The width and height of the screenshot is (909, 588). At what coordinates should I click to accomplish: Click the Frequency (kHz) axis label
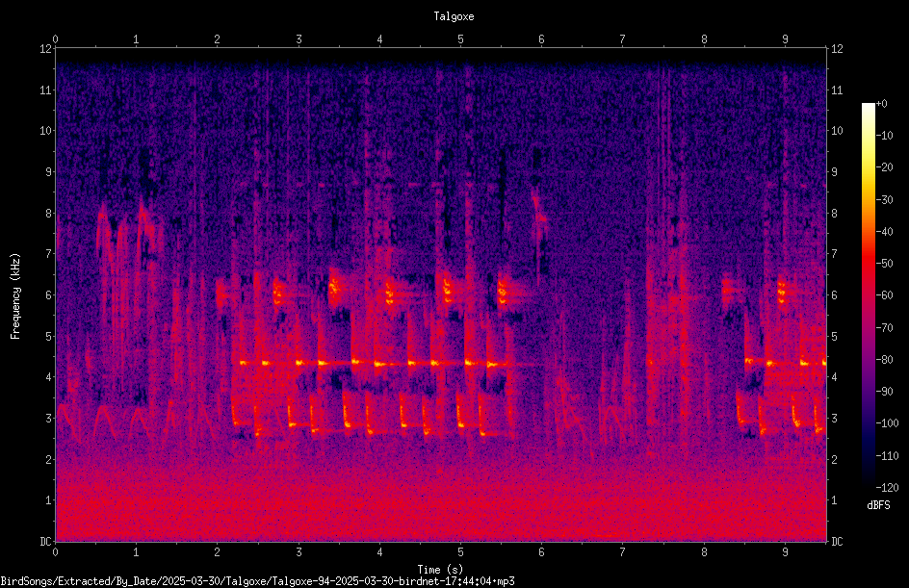[x=15, y=296]
